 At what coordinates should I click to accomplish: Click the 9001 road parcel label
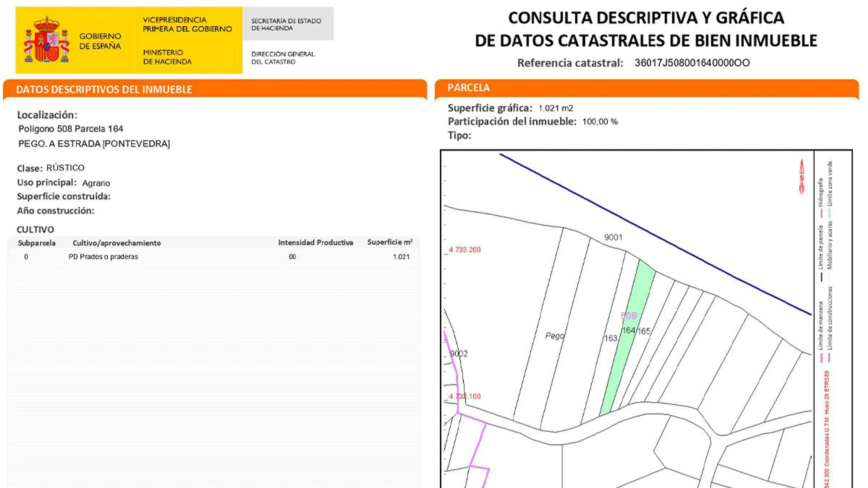point(613,237)
